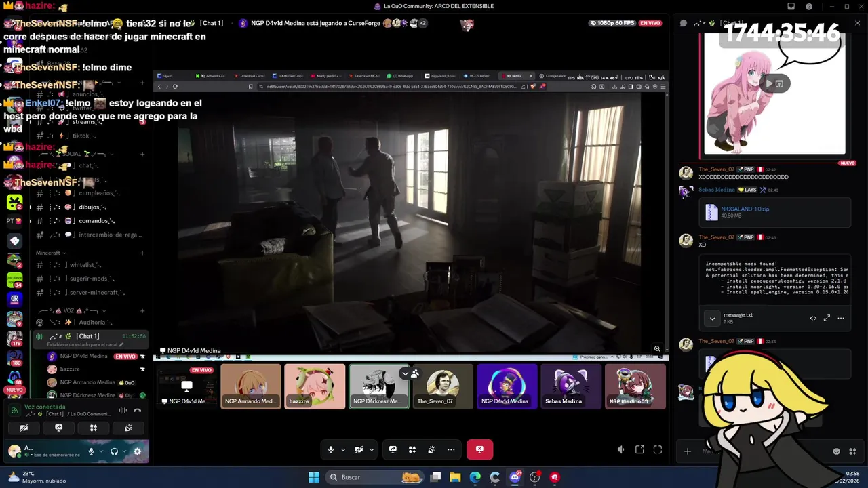Screen dimensions: 868x488
Task: Open output device options beside headphones
Action: pyautogui.click(x=125, y=451)
